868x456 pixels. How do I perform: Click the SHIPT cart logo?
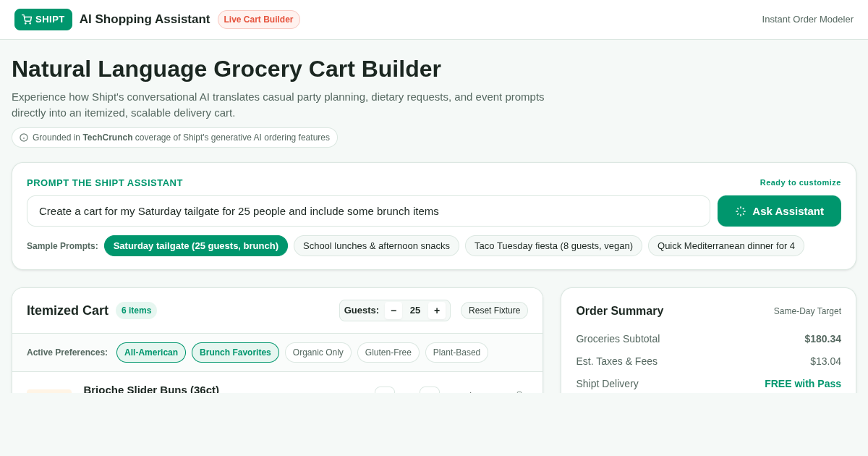[43, 20]
